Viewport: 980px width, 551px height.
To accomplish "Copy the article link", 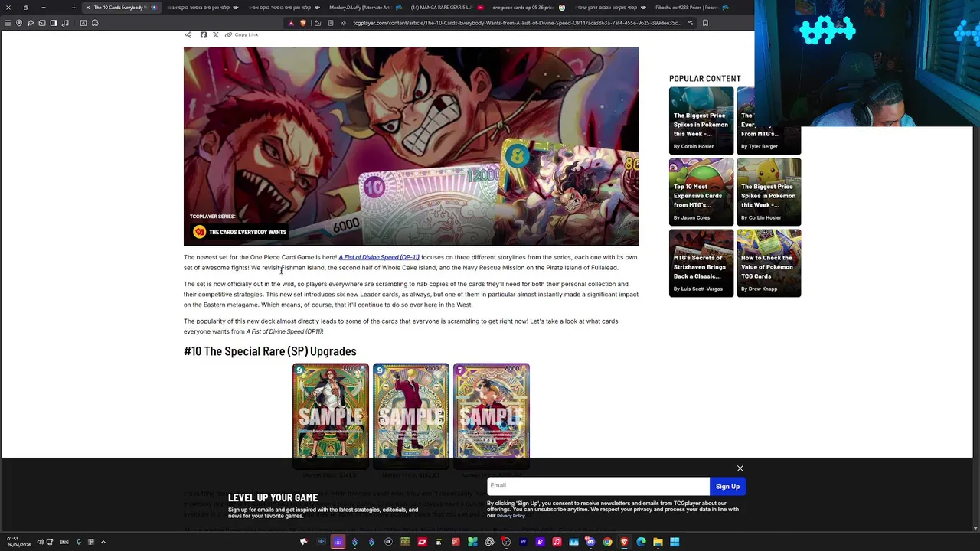I will 242,34.
